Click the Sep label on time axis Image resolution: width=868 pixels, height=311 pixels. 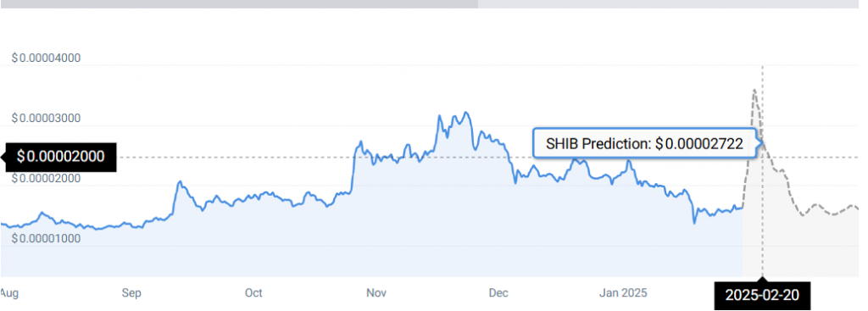(131, 292)
